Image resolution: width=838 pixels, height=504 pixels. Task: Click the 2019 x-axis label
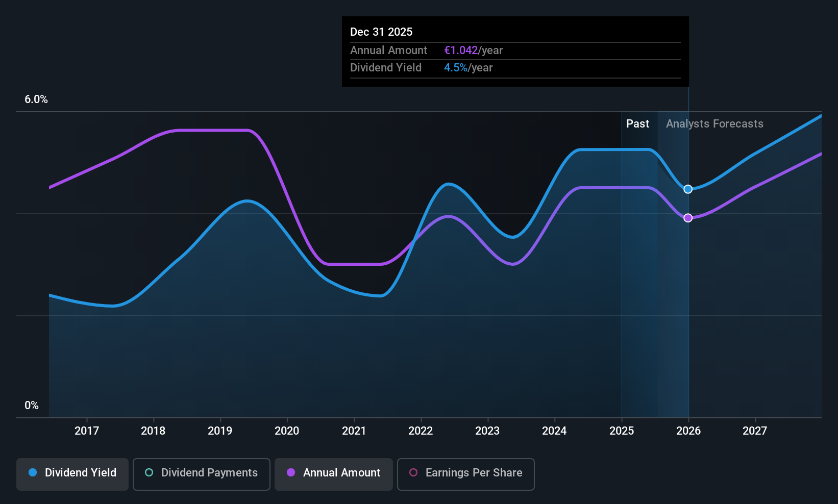pos(220,431)
